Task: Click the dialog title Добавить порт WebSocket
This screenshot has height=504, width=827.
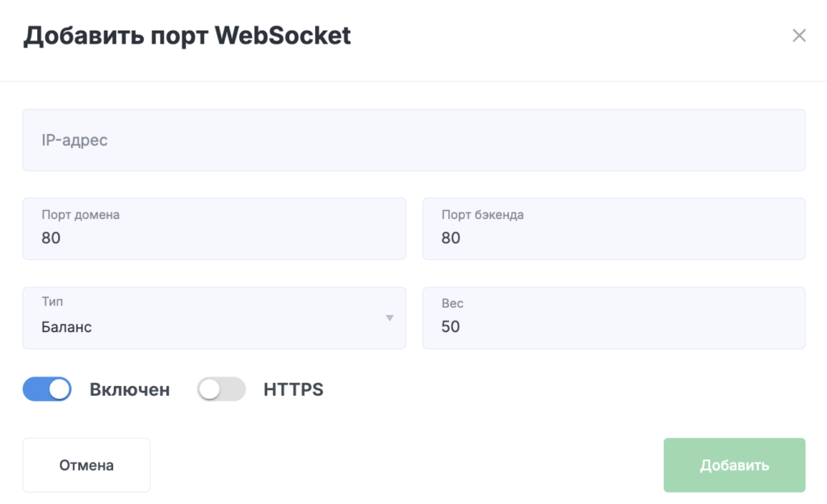Action: coord(187,36)
